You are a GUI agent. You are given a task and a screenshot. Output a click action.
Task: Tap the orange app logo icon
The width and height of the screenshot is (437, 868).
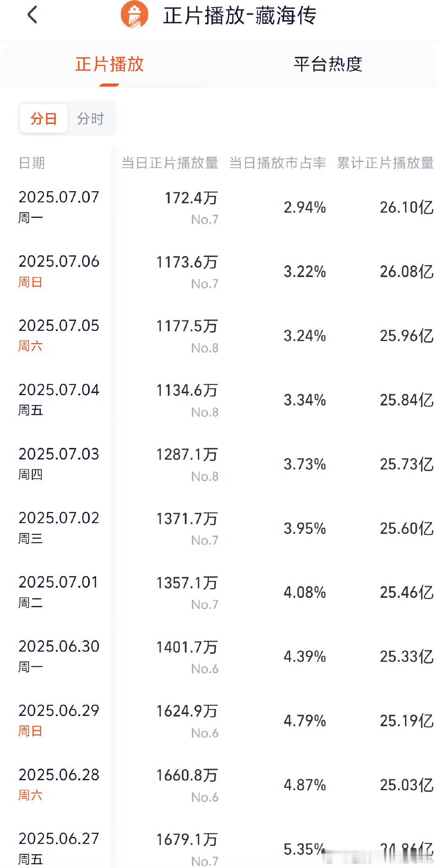pos(134,15)
